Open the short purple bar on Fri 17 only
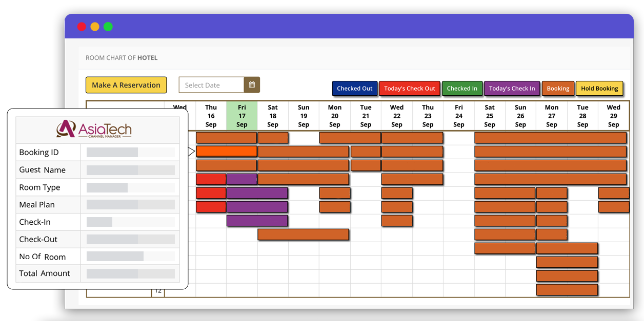Image resolution: width=644 pixels, height=321 pixels. point(242,179)
